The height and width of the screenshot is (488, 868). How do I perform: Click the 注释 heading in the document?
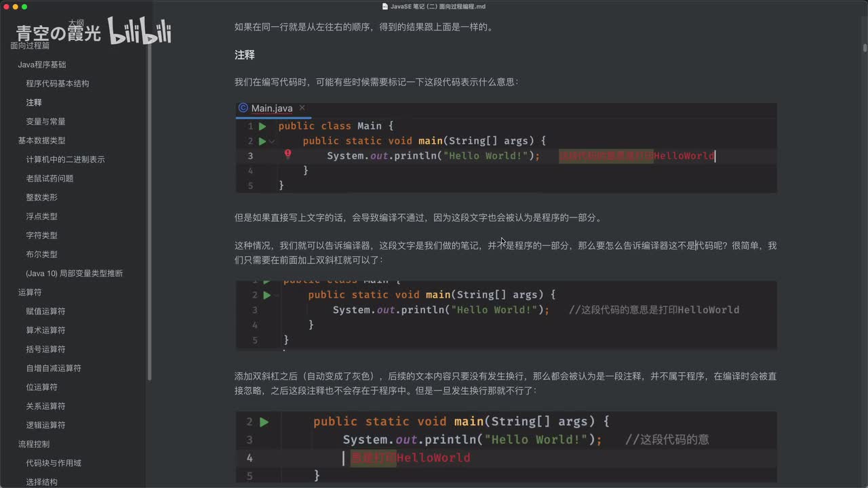pyautogui.click(x=244, y=54)
